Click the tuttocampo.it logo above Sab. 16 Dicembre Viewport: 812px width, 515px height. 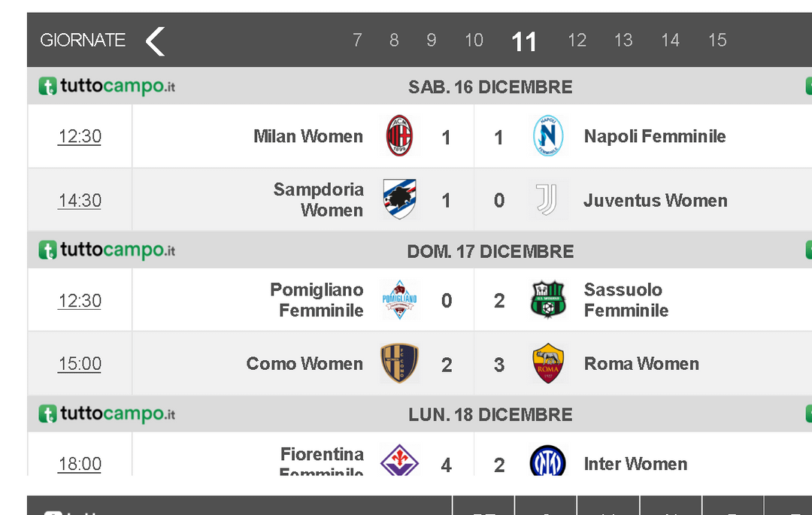coord(107,87)
